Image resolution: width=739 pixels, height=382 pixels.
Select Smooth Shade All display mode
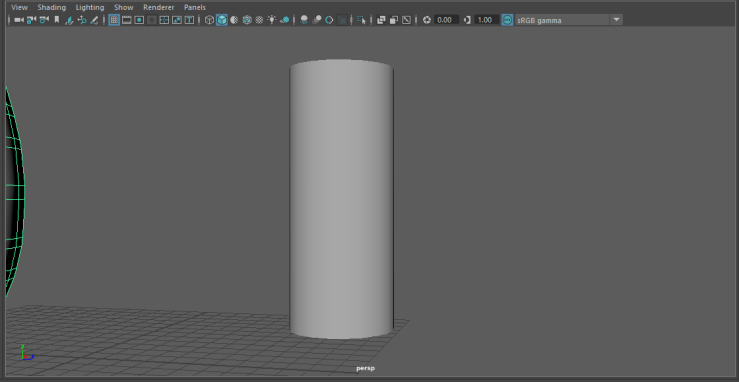point(222,20)
